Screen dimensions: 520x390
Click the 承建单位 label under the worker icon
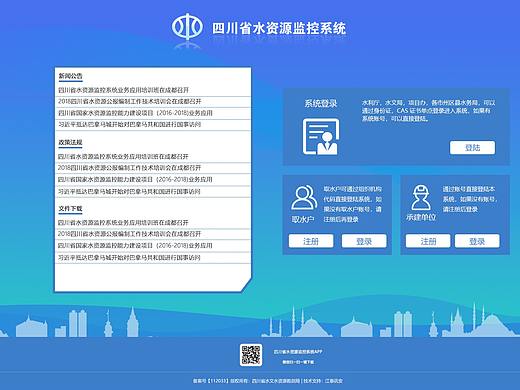421,217
